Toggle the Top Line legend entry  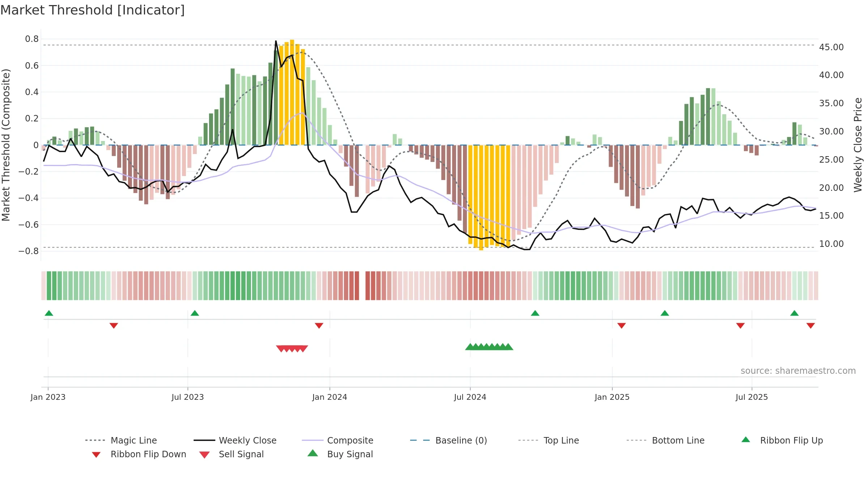tap(548, 440)
